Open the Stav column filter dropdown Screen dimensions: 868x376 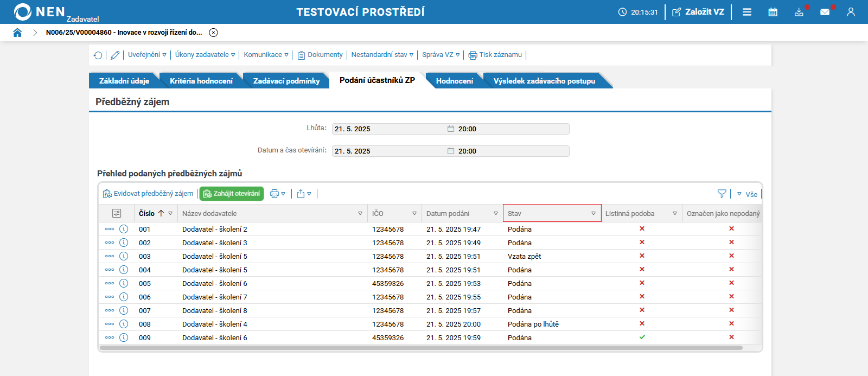point(593,214)
